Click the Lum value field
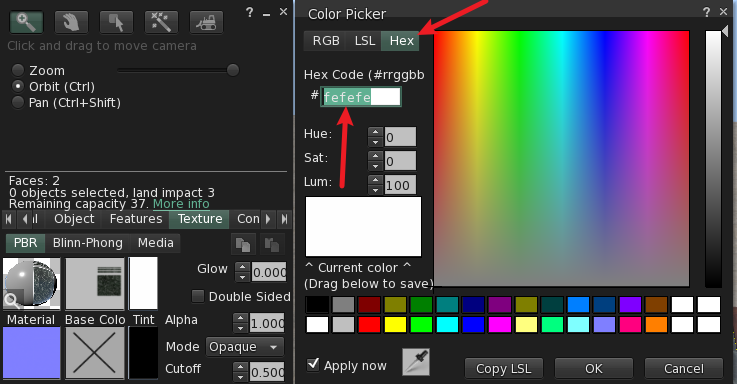Image resolution: width=737 pixels, height=384 pixels. point(400,185)
